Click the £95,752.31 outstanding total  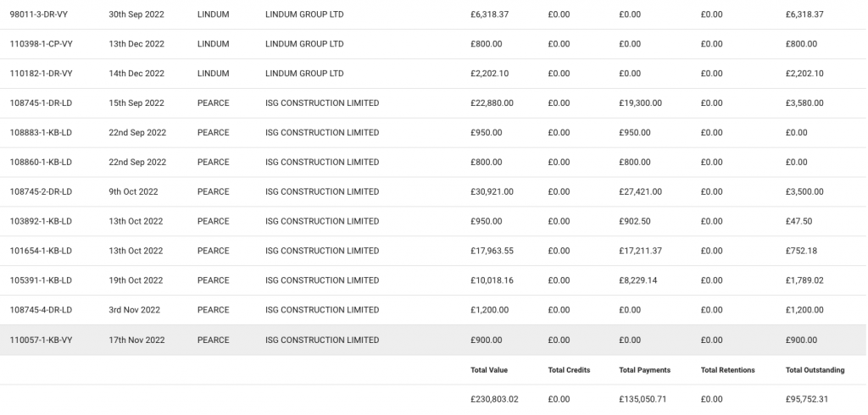[x=806, y=400]
